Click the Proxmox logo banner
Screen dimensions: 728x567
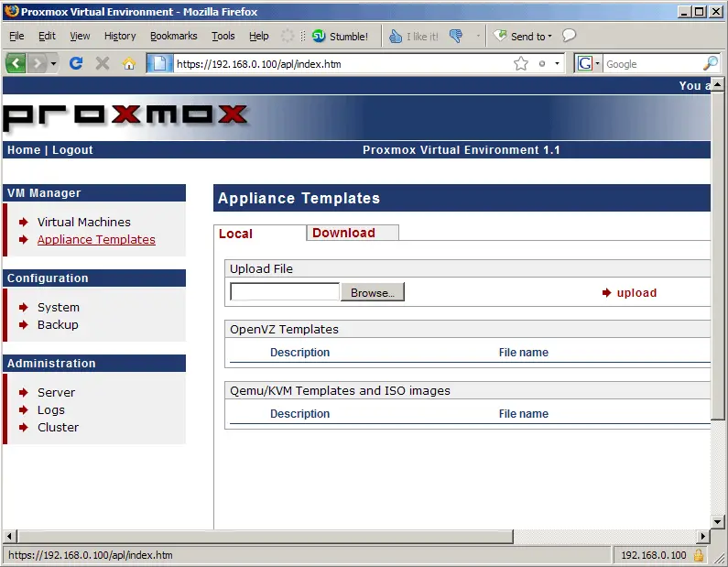point(125,114)
